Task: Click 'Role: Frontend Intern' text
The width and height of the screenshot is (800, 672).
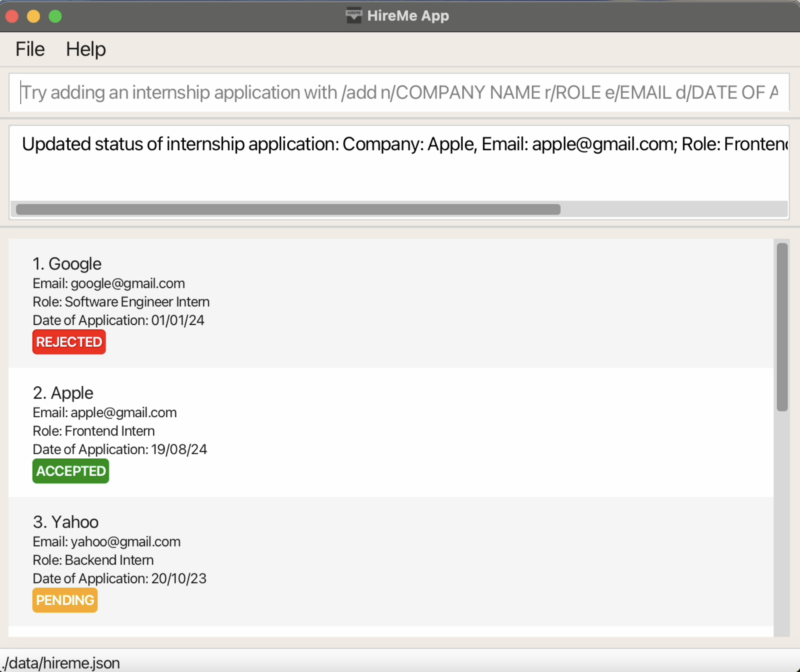Action: 94,431
